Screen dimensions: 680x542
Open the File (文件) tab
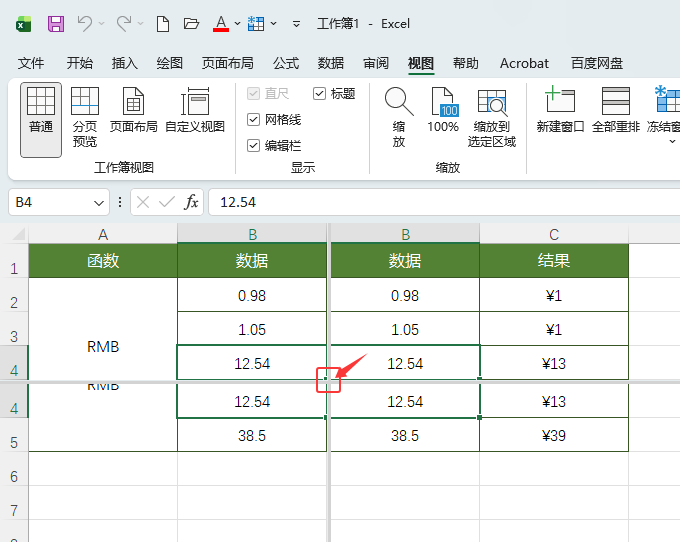[31, 63]
